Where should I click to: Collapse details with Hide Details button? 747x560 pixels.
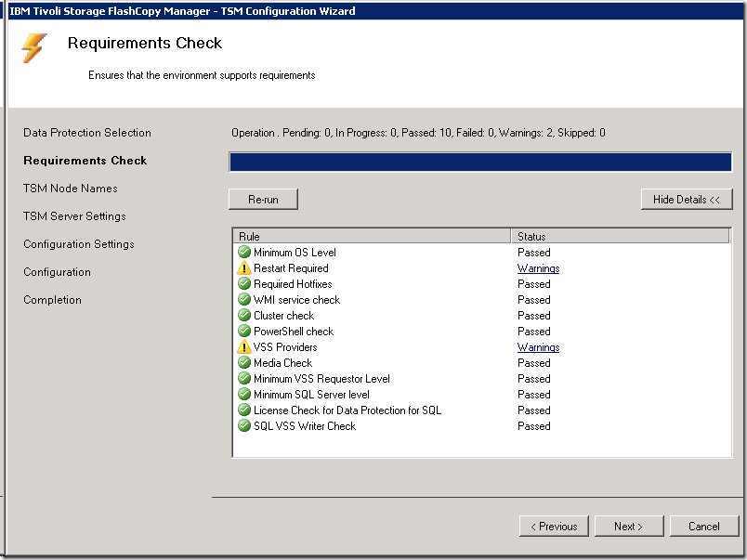686,200
